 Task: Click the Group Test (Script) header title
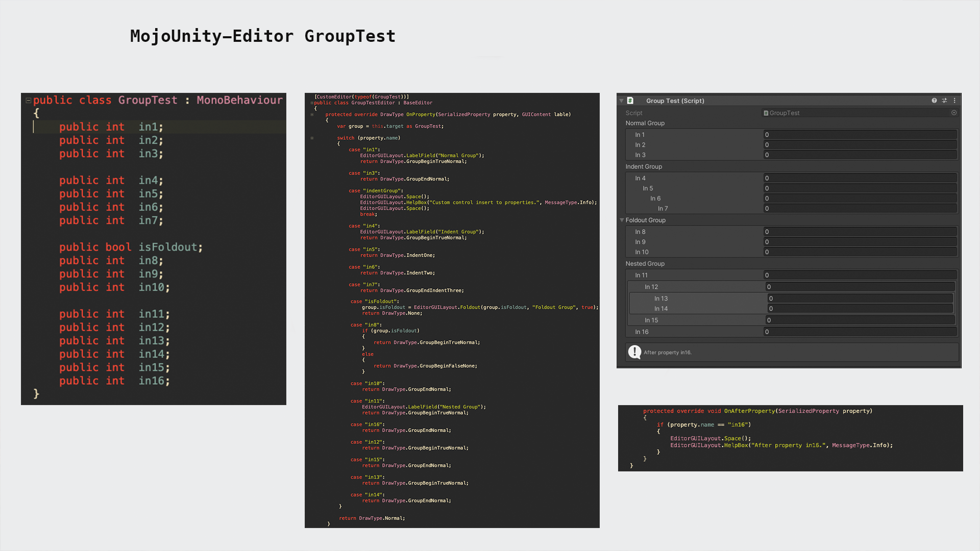675,101
